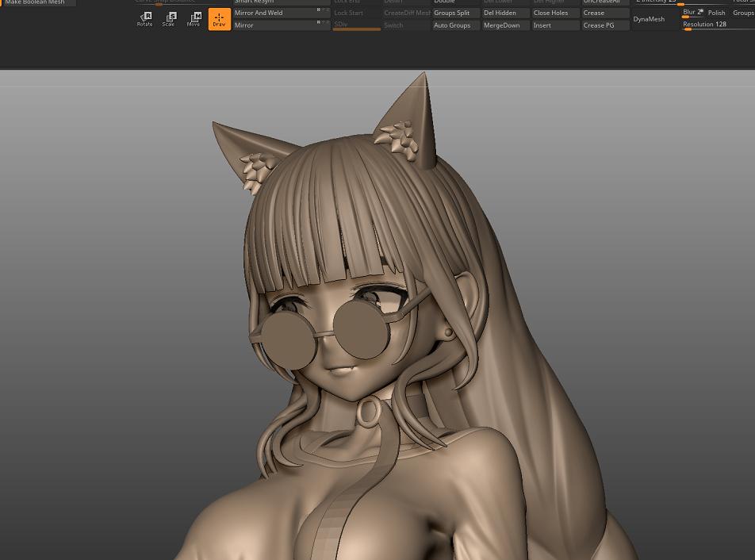This screenshot has height=560, width=755.
Task: Activate the Scale mode icon
Action: pos(168,19)
